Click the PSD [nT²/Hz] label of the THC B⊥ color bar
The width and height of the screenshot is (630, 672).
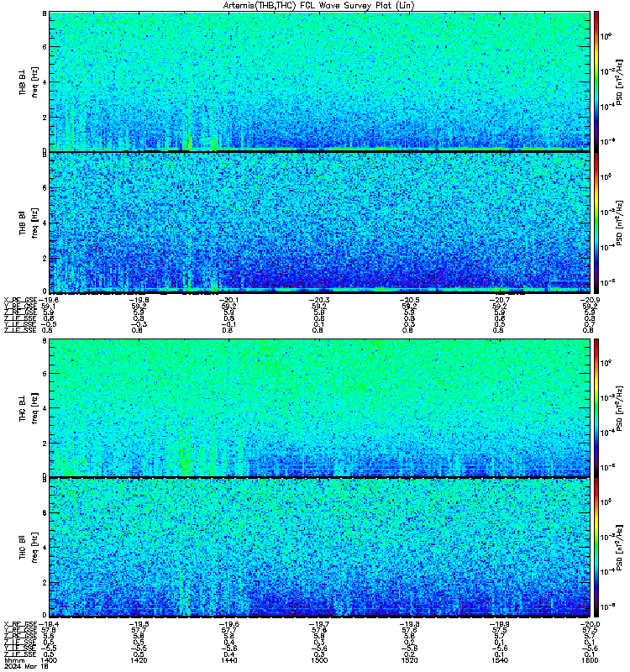619,407
